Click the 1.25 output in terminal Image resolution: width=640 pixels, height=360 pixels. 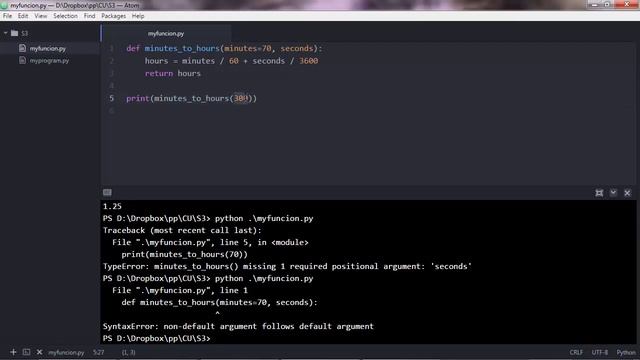tap(112, 207)
